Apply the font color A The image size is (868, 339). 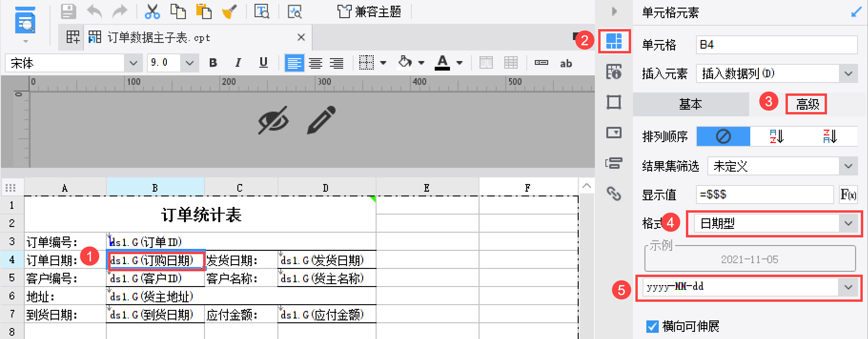tap(442, 62)
